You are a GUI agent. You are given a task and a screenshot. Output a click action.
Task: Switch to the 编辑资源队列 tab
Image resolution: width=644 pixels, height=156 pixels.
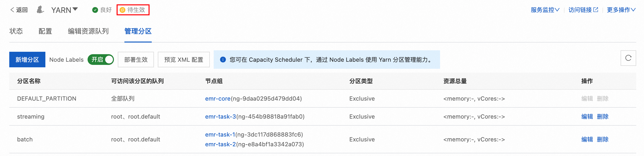click(x=88, y=31)
